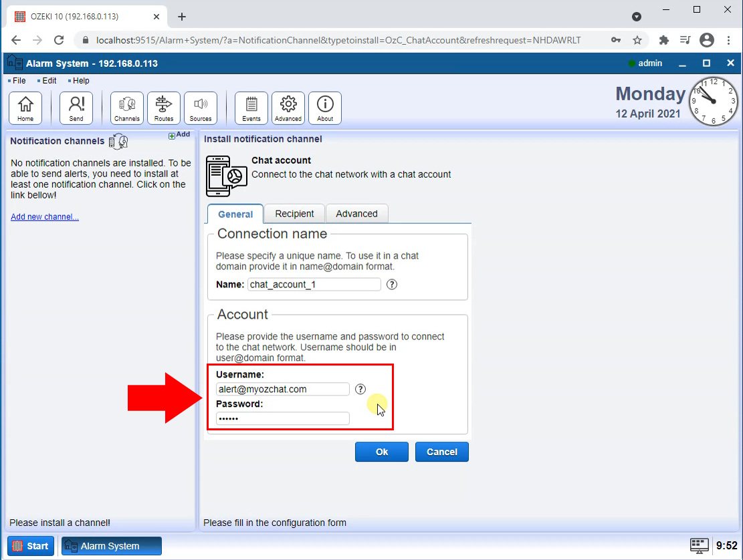Open the Channels panel
The width and height of the screenshot is (743, 560).
pos(126,108)
